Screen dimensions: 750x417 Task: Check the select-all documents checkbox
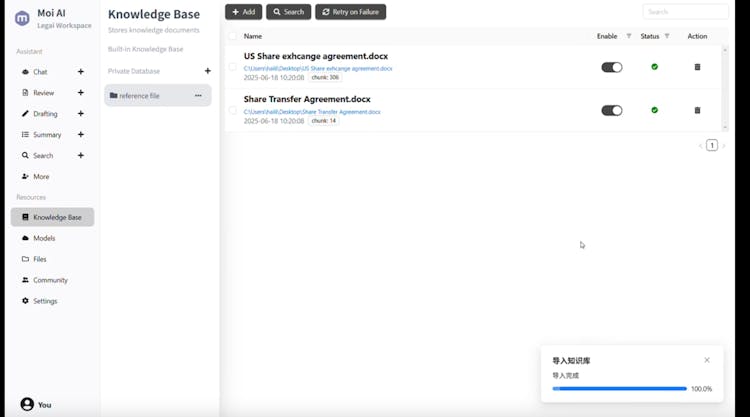pos(233,36)
